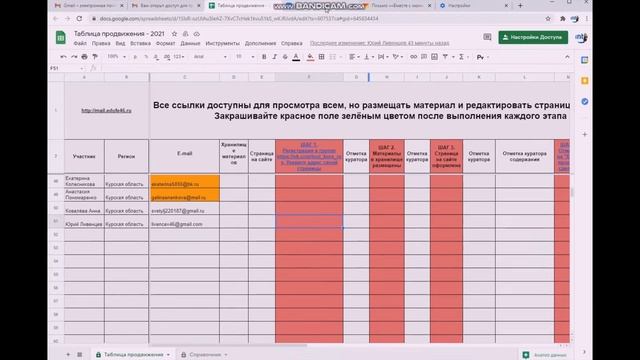Screen dimensions: 640x360
Task: Open the ШАГ 1 header link cell
Action: click(309, 156)
